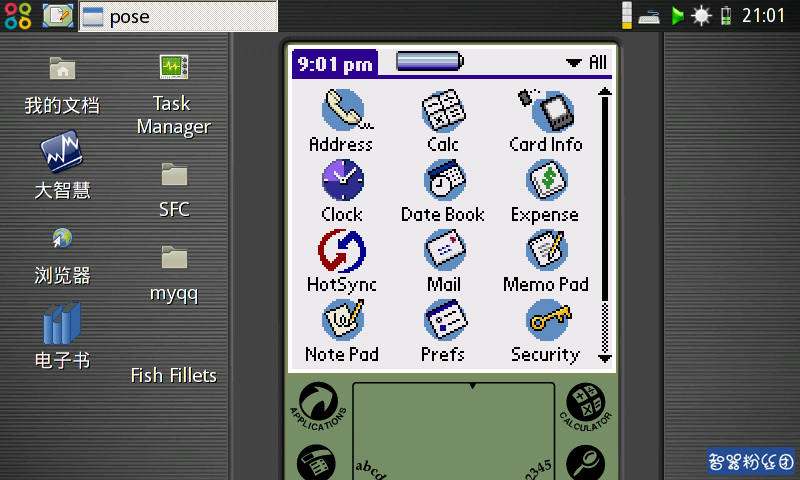
Task: Check the battery tray icon
Action: (726, 16)
